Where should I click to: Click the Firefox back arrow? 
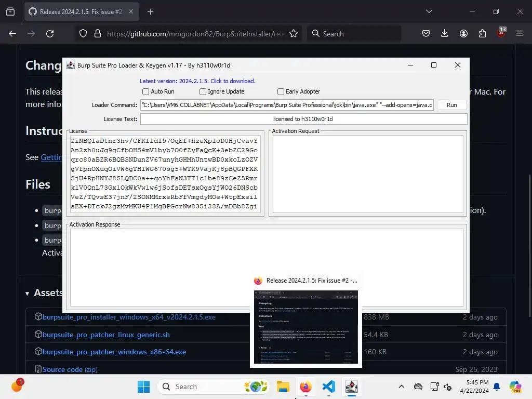point(12,34)
